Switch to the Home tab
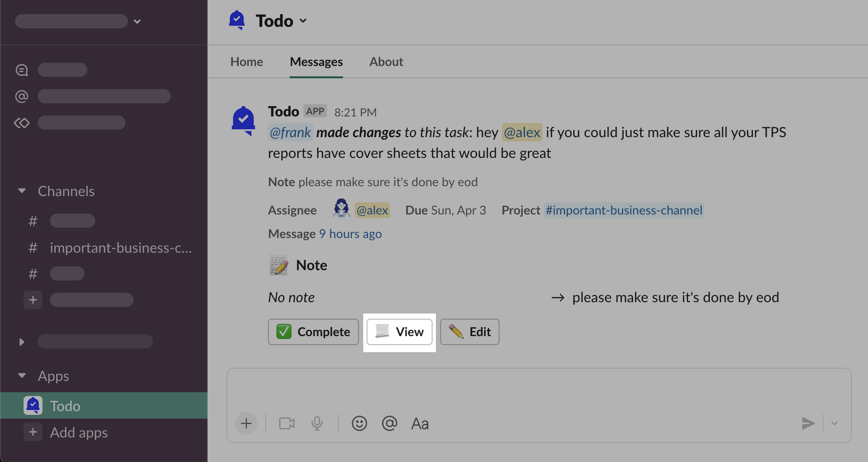The width and height of the screenshot is (868, 462). coord(246,62)
